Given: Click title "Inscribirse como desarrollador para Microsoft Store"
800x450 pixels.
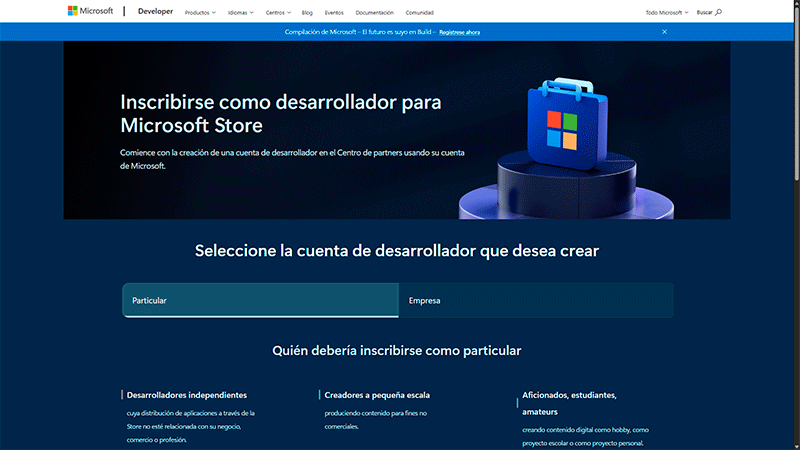Looking at the screenshot, I should [x=281, y=113].
